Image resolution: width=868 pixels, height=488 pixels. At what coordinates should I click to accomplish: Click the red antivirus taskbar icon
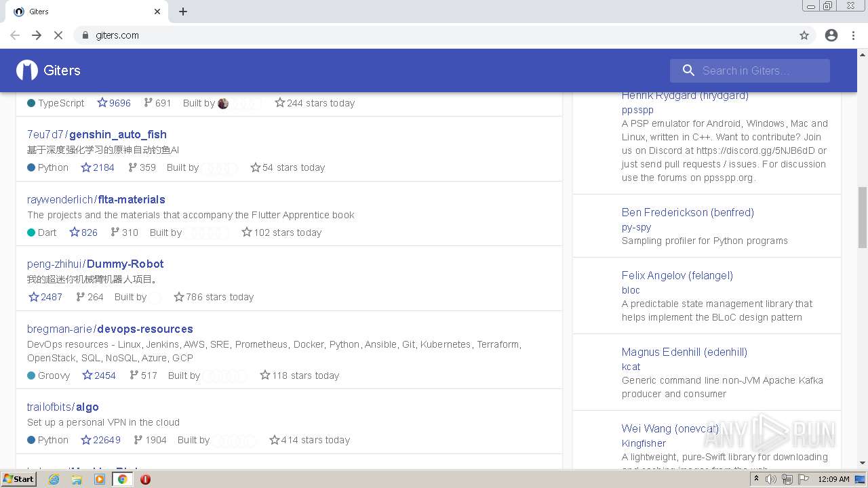tap(145, 479)
